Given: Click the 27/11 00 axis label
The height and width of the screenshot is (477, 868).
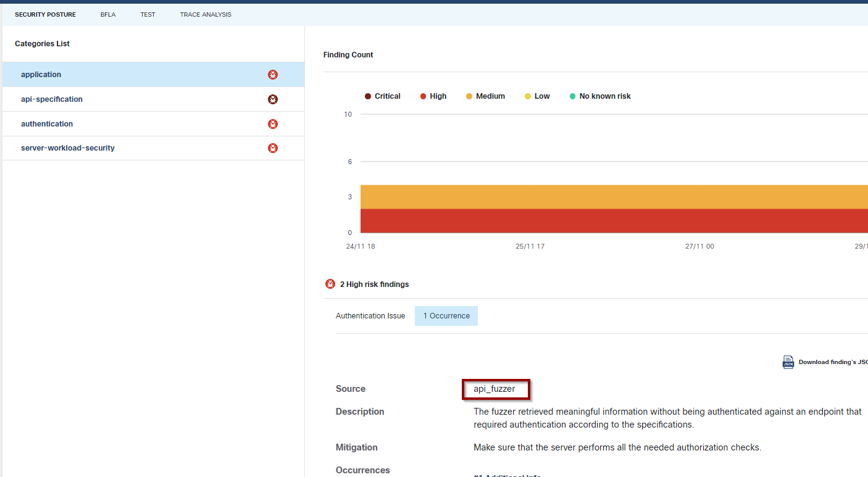Looking at the screenshot, I should tap(699, 246).
